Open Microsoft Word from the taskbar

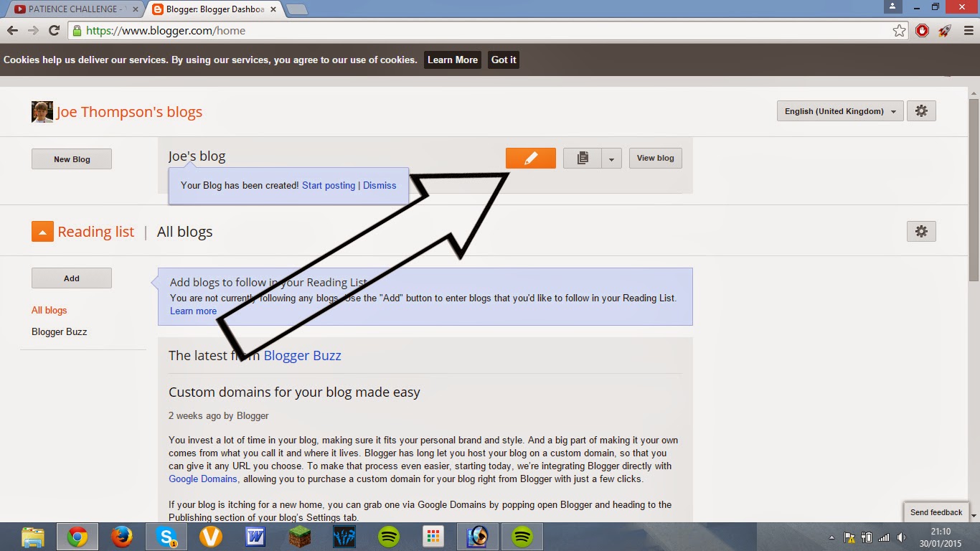pyautogui.click(x=255, y=537)
